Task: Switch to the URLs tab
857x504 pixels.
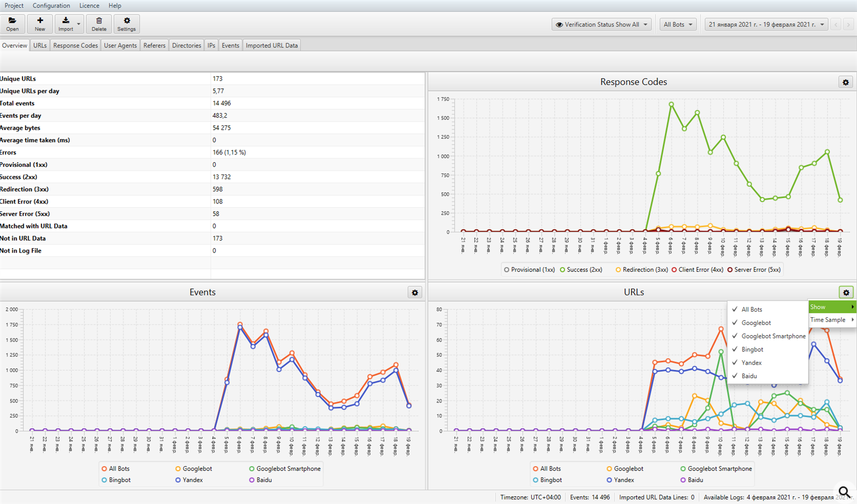Action: [x=40, y=46]
